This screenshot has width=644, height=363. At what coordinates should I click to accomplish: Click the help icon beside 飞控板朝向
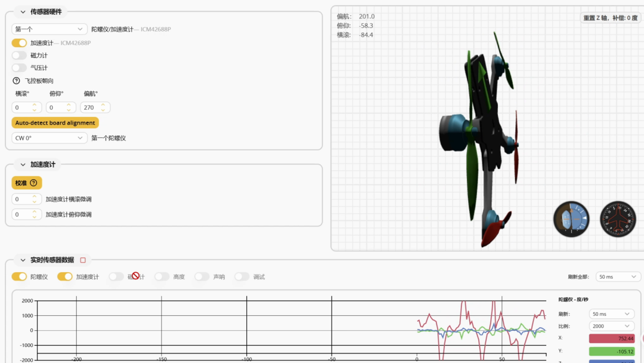point(17,81)
